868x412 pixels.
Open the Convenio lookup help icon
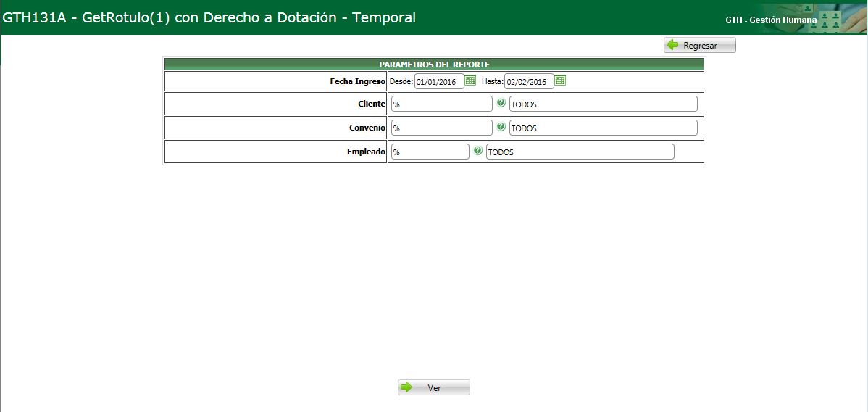pyautogui.click(x=501, y=126)
